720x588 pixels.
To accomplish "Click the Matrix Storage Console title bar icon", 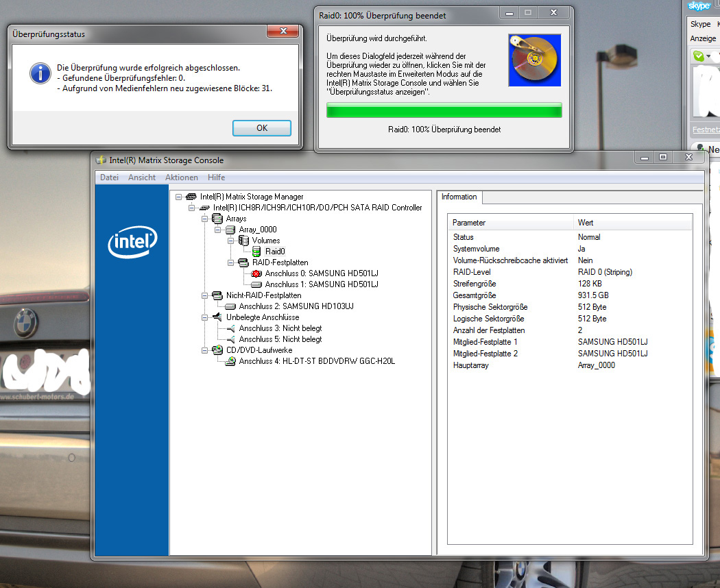I will pos(101,160).
